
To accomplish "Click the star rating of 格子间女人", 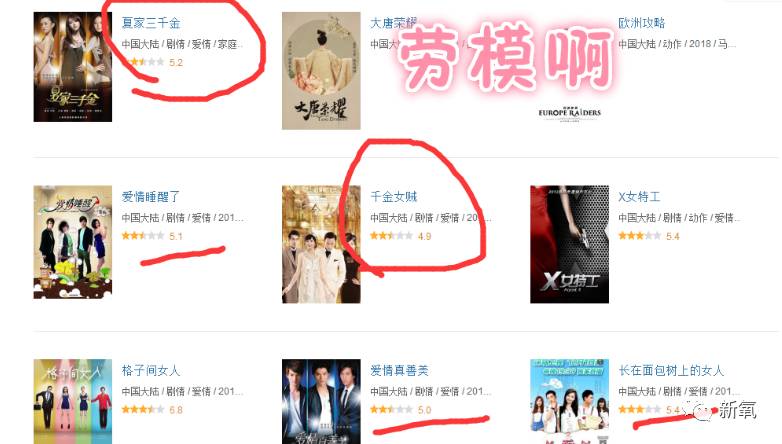I will [143, 409].
